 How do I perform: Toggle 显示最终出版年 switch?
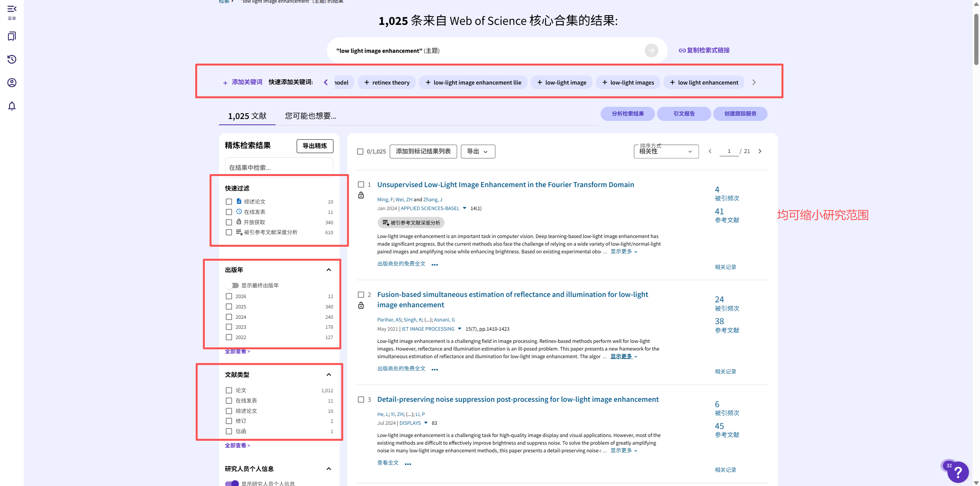(232, 285)
